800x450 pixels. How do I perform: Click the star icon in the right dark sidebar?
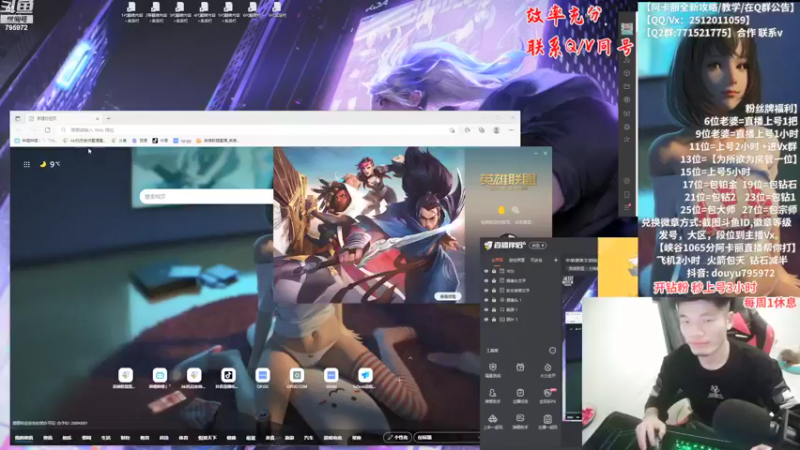pos(627,139)
